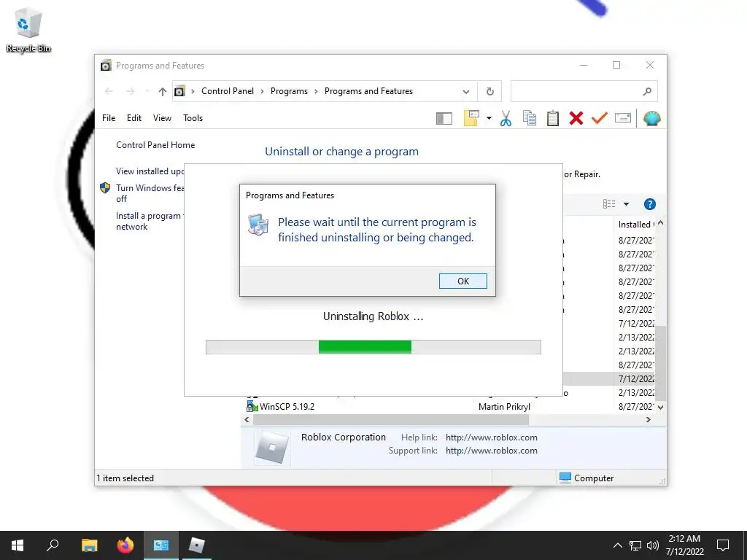Screen dimensions: 747x560
Task: Click the Paste clipboard toolbar icon
Action: [x=553, y=118]
